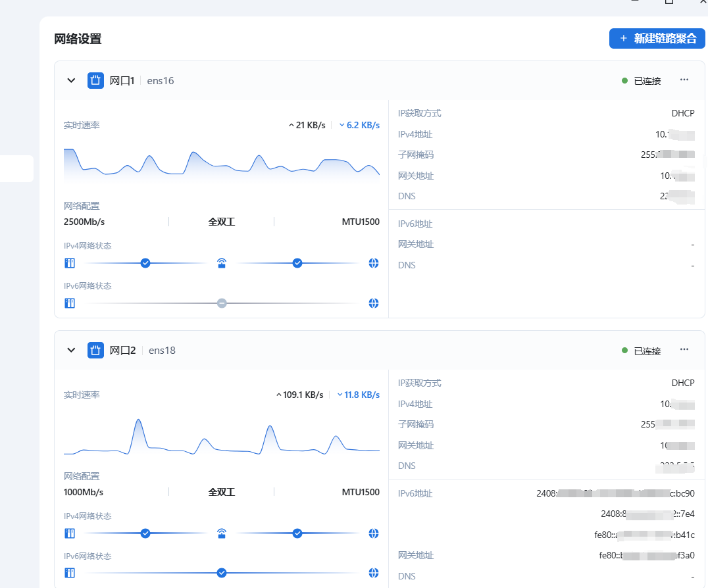Click 网口1 IPv4 device-to-router check mark
This screenshot has height=588, width=708.
(x=145, y=263)
